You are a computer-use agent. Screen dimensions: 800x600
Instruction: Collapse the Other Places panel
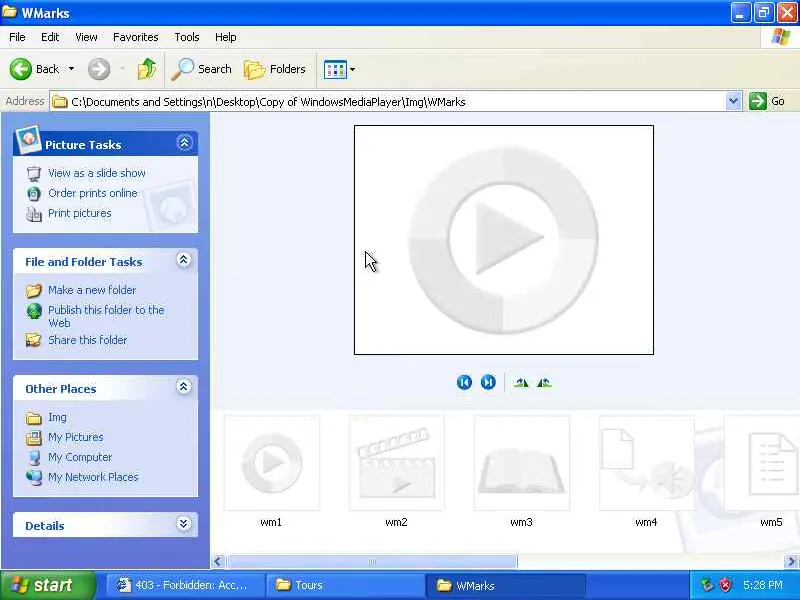coord(184,387)
